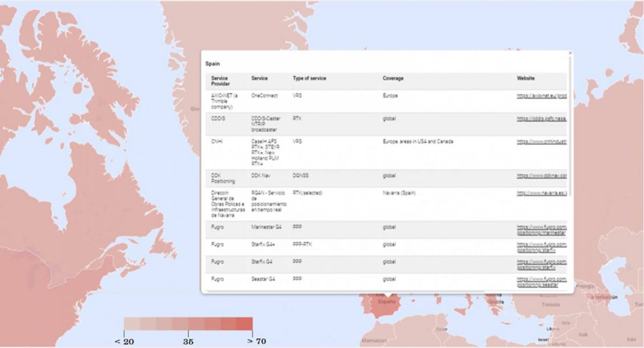This screenshot has height=348, width=644.
Task: Select the 'PPP-RTK' type of service cell
Action: (x=302, y=245)
